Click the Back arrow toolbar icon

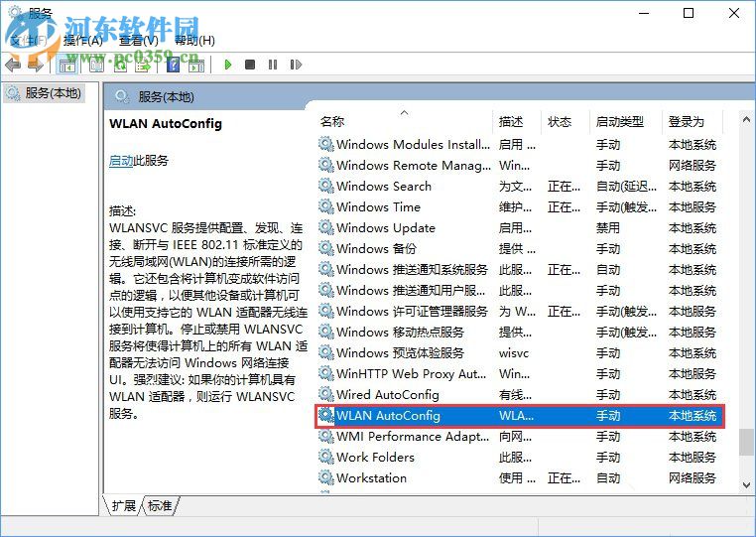(13, 65)
